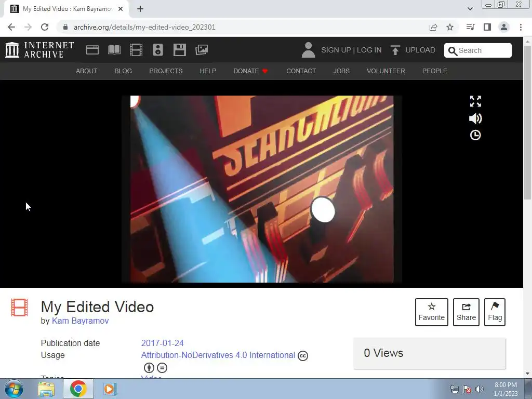The width and height of the screenshot is (532, 399).
Task: Open the Internet Archive home logo
Action: (39, 50)
